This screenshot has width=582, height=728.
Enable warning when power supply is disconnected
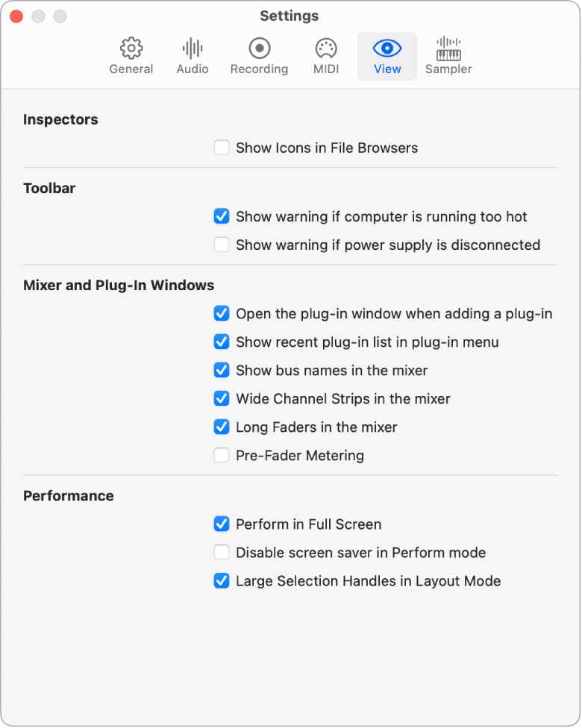coord(222,245)
